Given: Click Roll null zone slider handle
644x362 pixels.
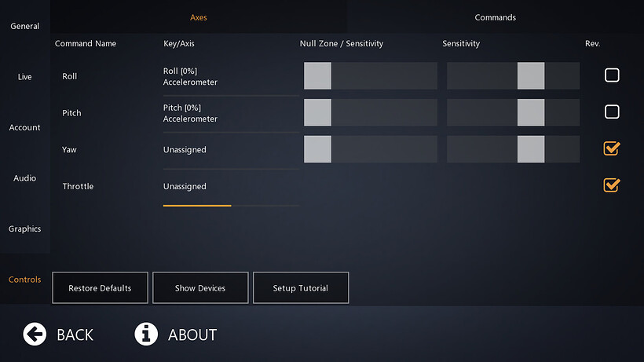Looking at the screenshot, I should coord(317,75).
